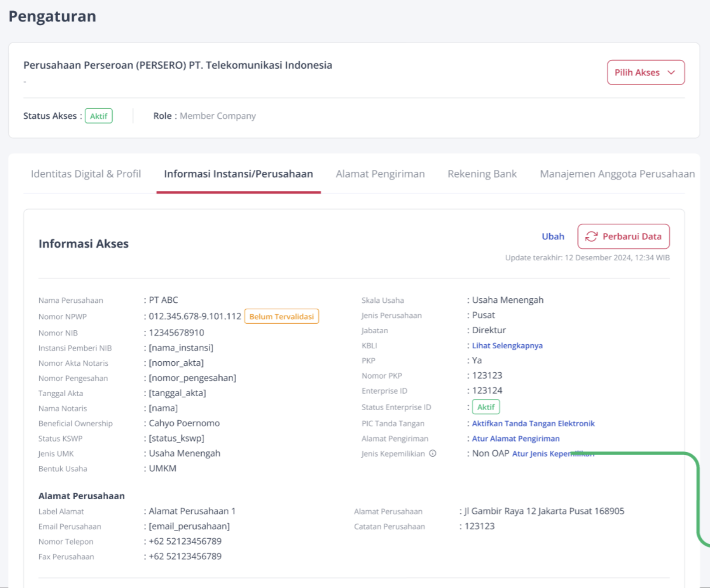Viewport: 710px width, 588px height.
Task: Click the Atur Jenis Kepemilikan link
Action: [553, 453]
